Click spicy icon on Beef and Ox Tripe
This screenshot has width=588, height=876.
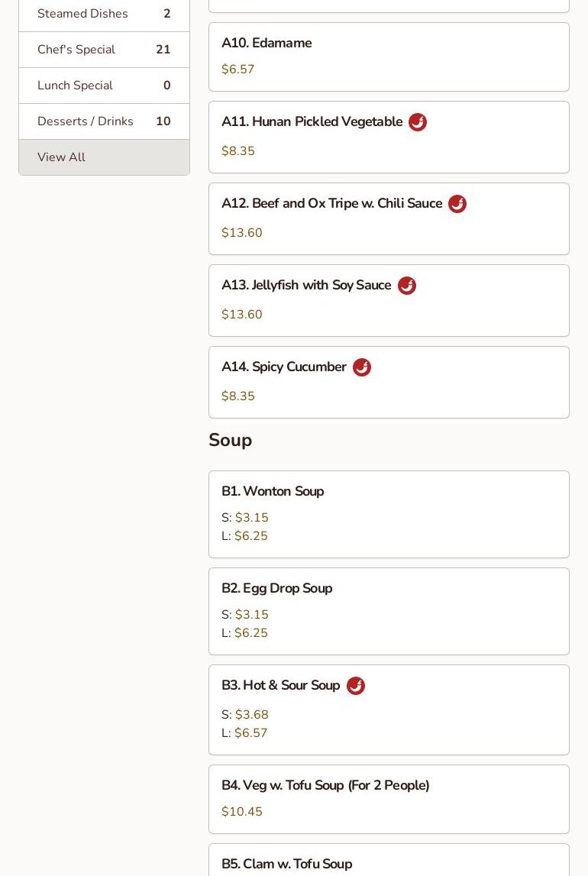457,204
